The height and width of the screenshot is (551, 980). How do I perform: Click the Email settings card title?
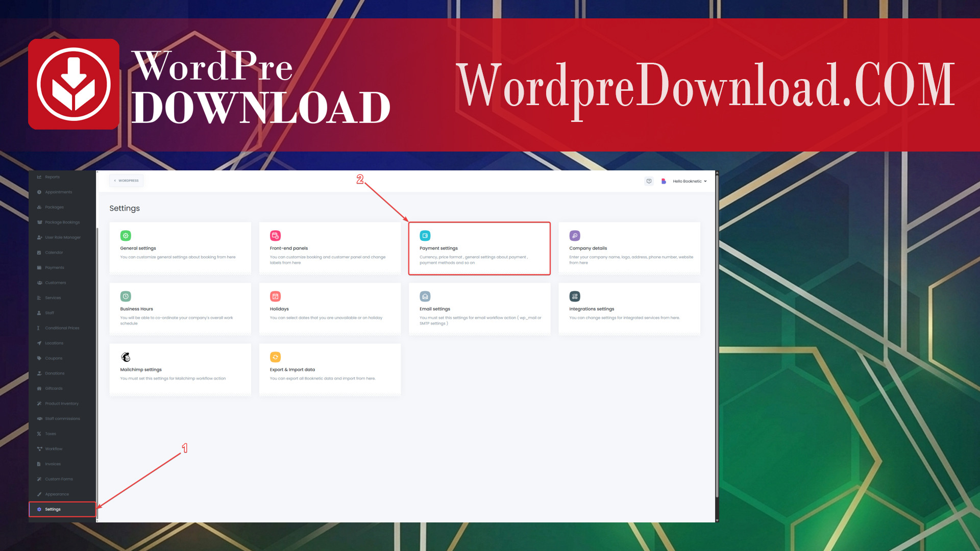(x=435, y=309)
